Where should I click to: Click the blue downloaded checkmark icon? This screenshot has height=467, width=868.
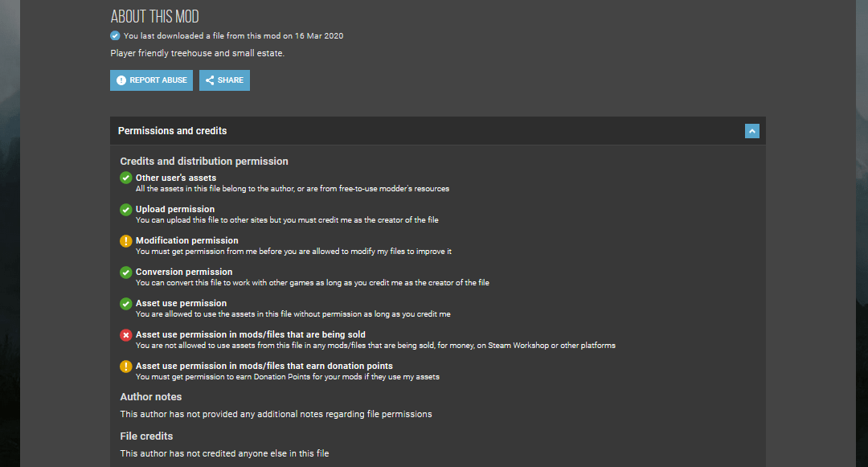[x=115, y=36]
